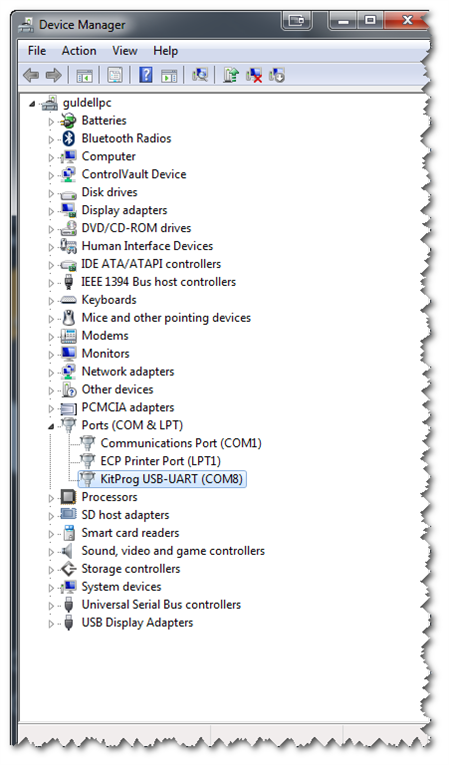Expand the Network adapters category
Screen dimensions: 449x765
[x=51, y=373]
